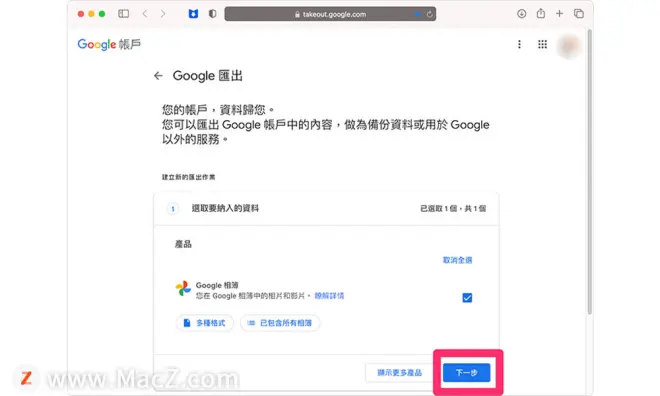Click the 多種格式 button
The width and height of the screenshot is (660, 396).
pos(205,323)
